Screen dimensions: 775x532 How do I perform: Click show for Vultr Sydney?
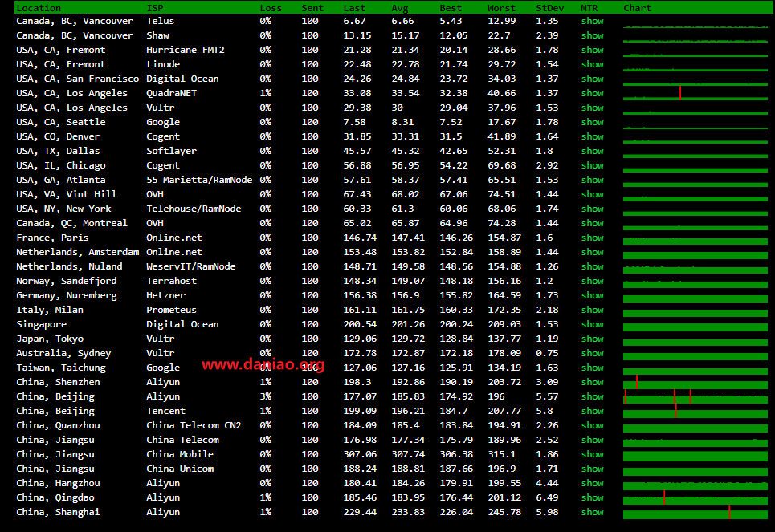[x=592, y=353]
